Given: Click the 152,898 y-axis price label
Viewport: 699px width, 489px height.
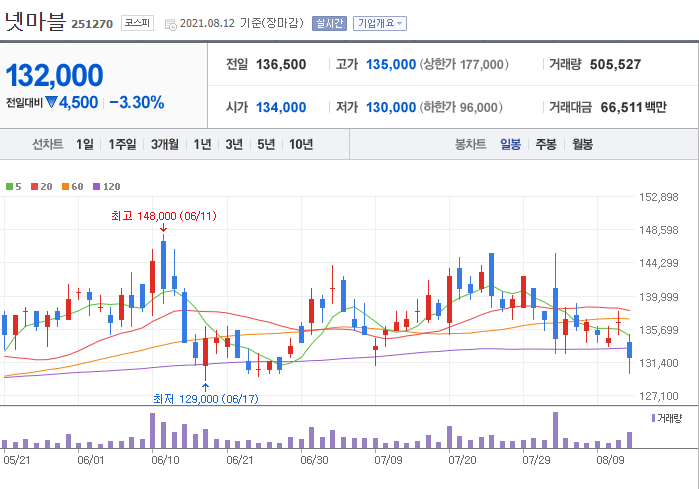Looking at the screenshot, I should [x=658, y=197].
